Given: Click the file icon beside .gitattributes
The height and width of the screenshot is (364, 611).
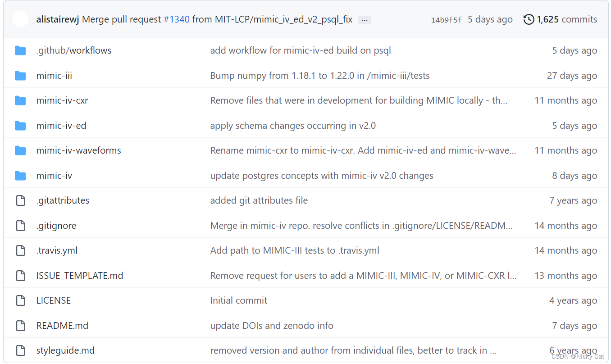Looking at the screenshot, I should pyautogui.click(x=20, y=200).
